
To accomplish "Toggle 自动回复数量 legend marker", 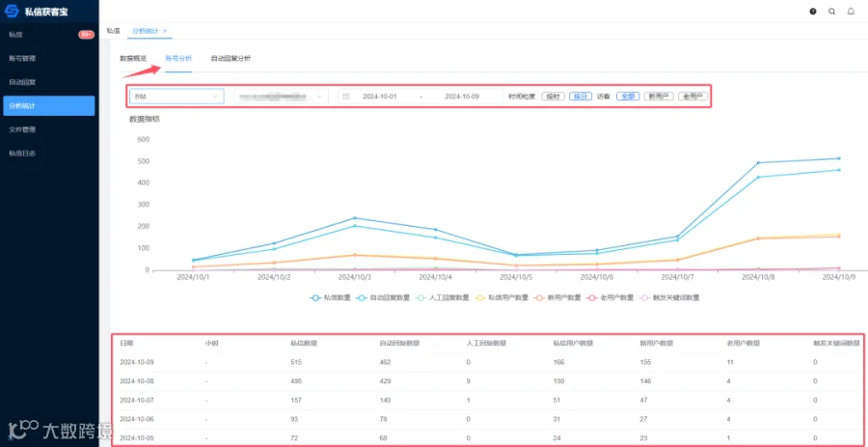I will click(x=363, y=297).
